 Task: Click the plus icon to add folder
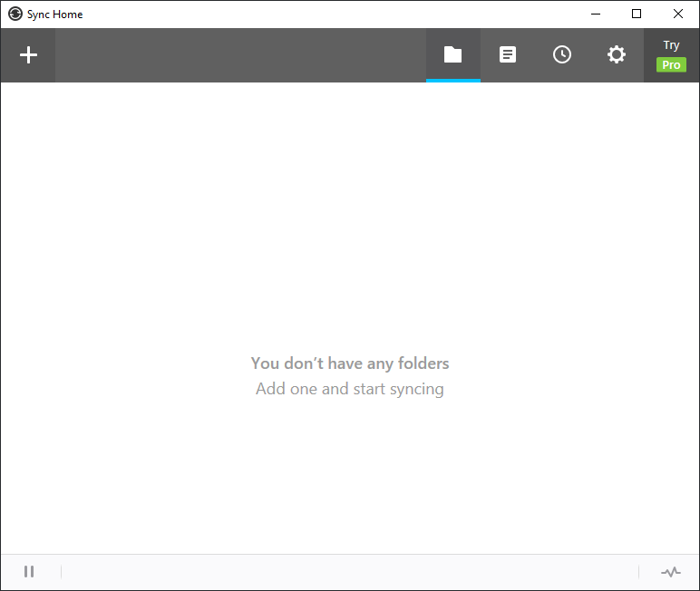coord(28,55)
